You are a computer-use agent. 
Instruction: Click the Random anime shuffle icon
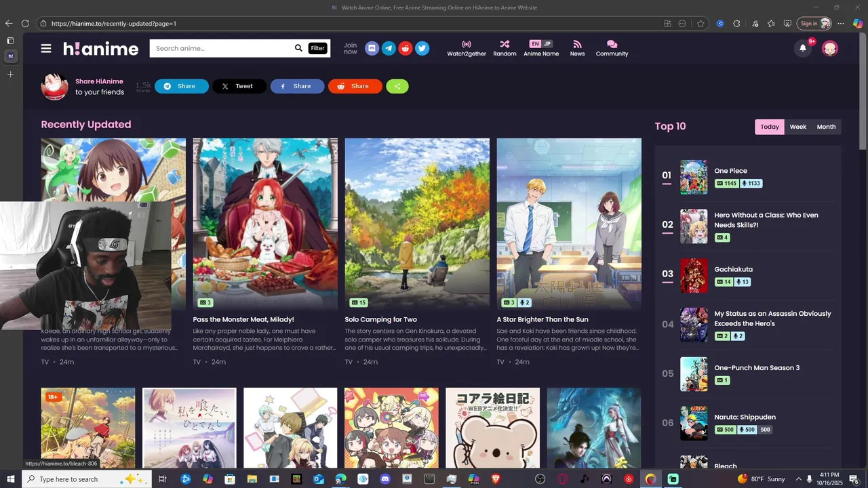coord(505,44)
